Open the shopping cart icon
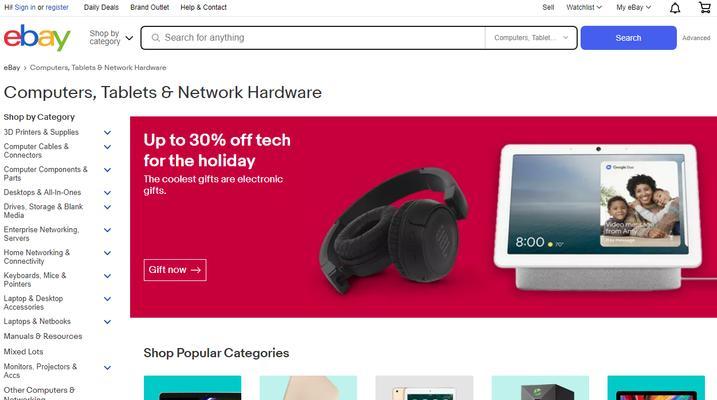Image resolution: width=717 pixels, height=400 pixels. click(x=705, y=7)
